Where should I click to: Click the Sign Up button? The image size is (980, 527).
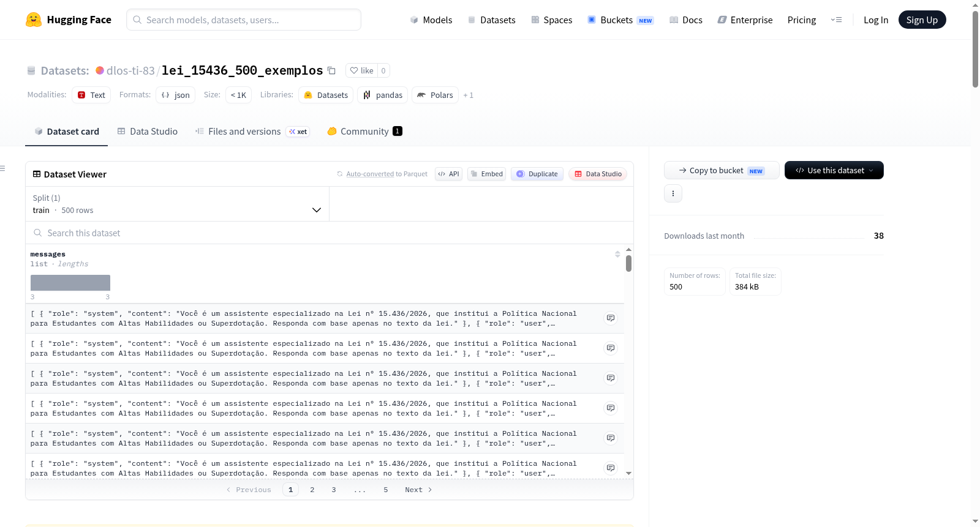pos(922,20)
